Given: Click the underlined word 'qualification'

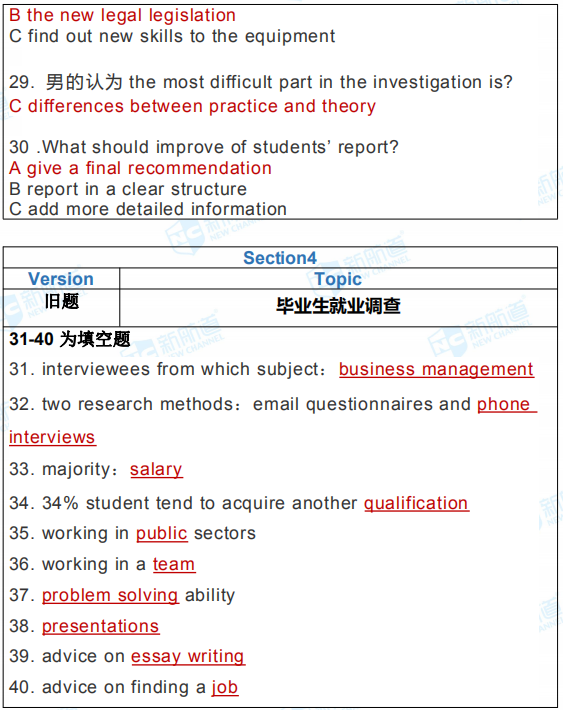Looking at the screenshot, I should coord(416,503).
